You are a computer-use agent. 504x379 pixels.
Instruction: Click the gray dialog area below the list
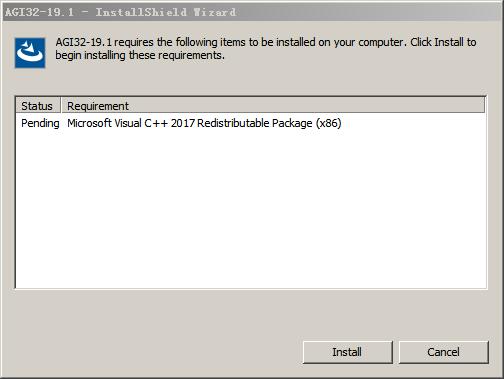[x=251, y=313]
